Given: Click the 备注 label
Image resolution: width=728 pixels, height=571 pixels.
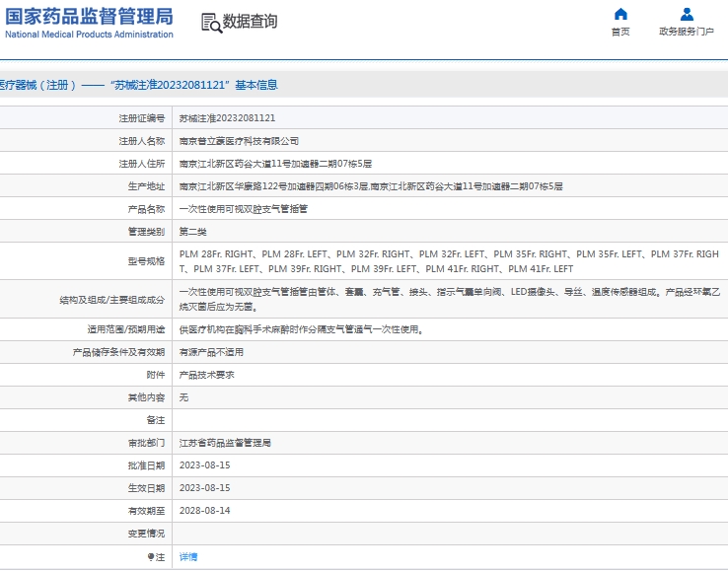Looking at the screenshot, I should point(156,420).
